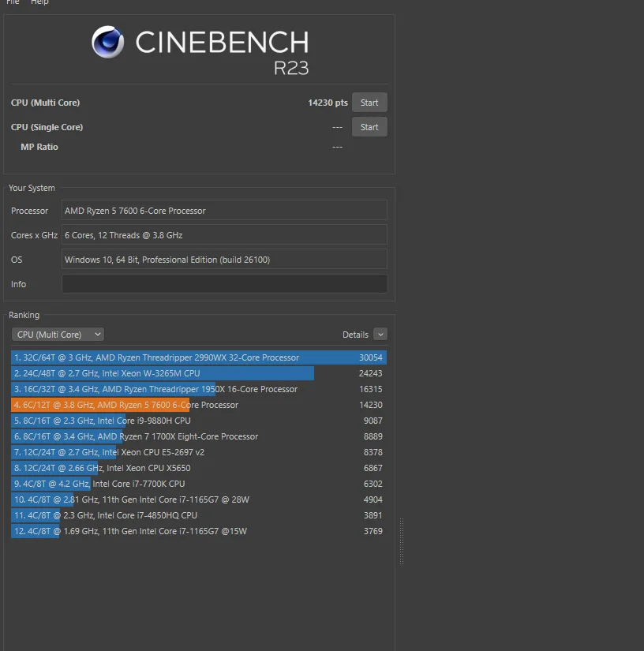Click score 9087 in ranking list
Screen dimensions: 644x651
pyautogui.click(x=373, y=421)
